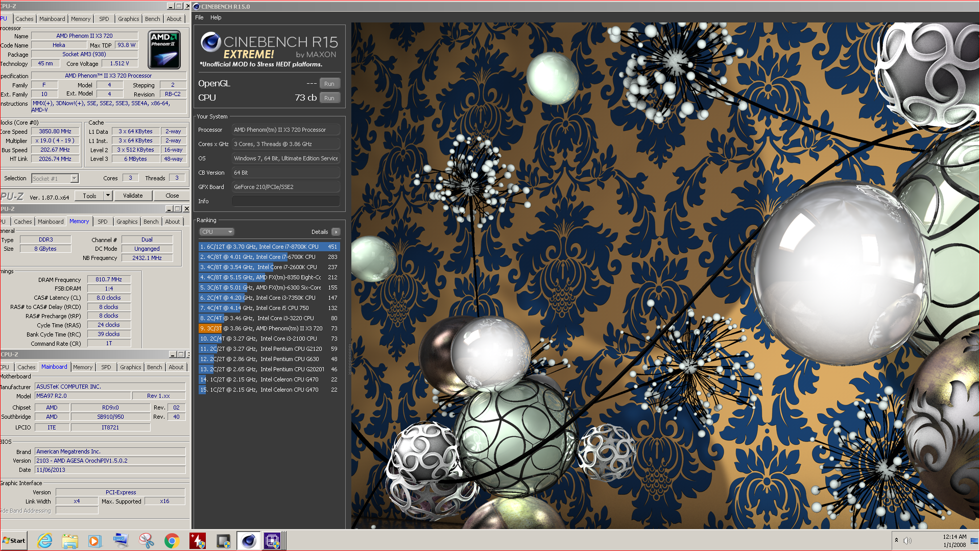This screenshot has width=980, height=551.
Task: Open SPD tab in the Memory CPU-Z window
Action: click(103, 222)
